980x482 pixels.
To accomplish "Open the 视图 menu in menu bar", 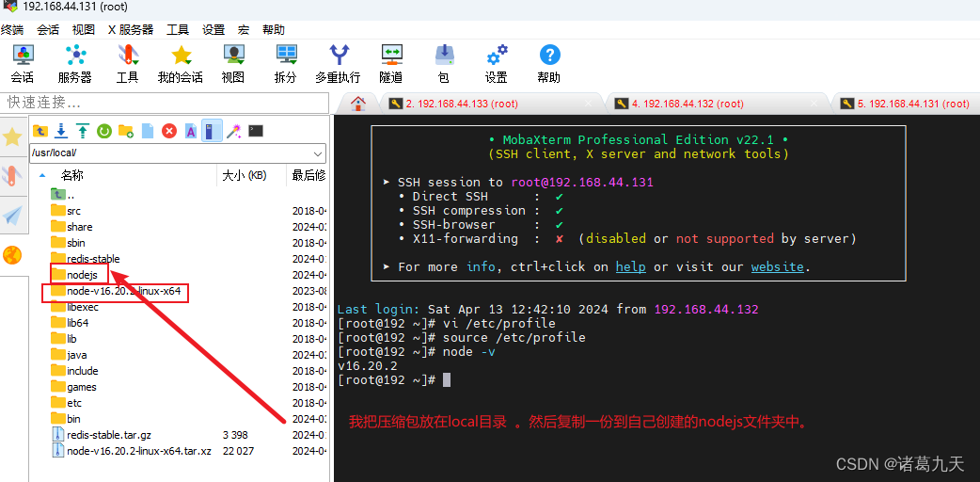I will click(x=83, y=29).
